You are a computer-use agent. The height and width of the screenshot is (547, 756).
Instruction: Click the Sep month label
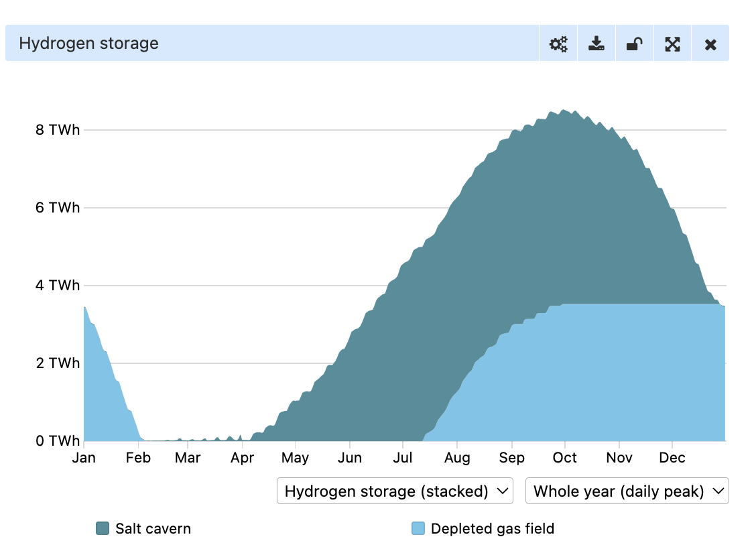pos(511,458)
